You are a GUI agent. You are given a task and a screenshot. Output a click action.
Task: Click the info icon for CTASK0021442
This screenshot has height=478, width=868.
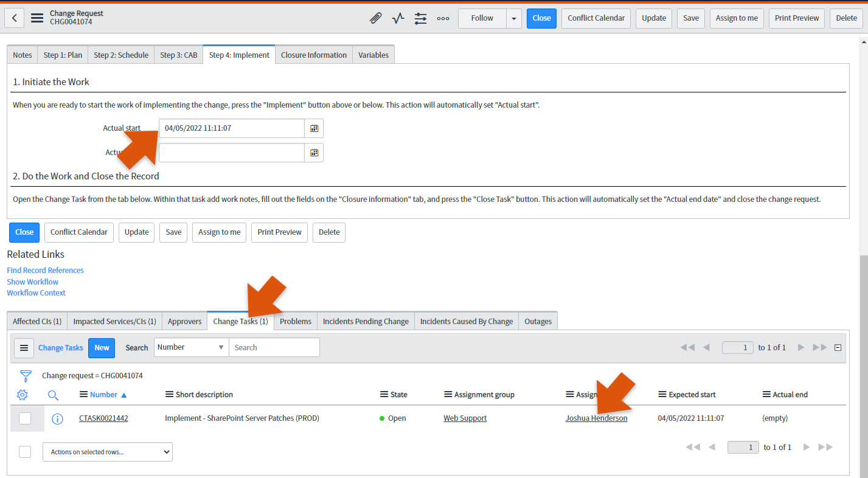(x=57, y=418)
